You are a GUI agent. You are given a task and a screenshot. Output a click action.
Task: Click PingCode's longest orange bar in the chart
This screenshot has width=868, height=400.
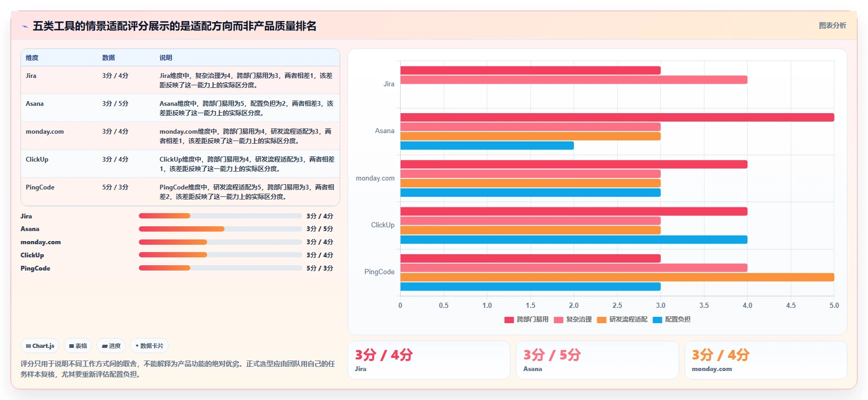click(617, 277)
